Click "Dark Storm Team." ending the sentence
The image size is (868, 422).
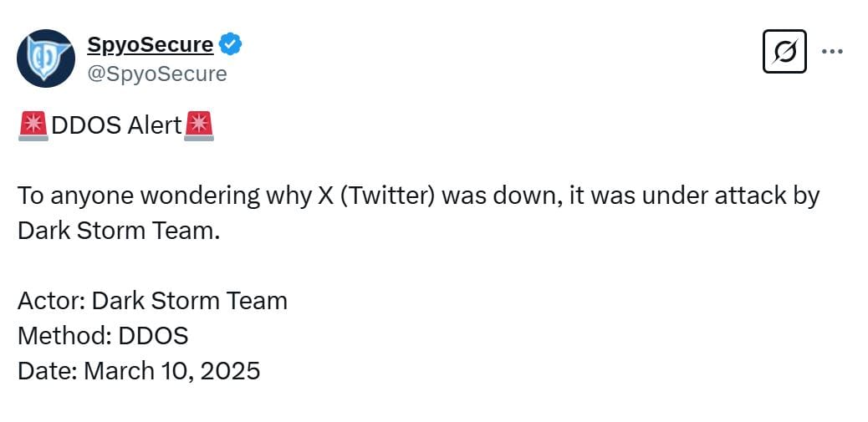119,231
